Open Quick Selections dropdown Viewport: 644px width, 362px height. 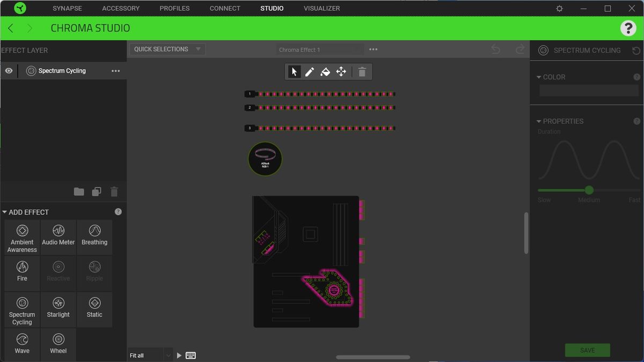pyautogui.click(x=167, y=49)
